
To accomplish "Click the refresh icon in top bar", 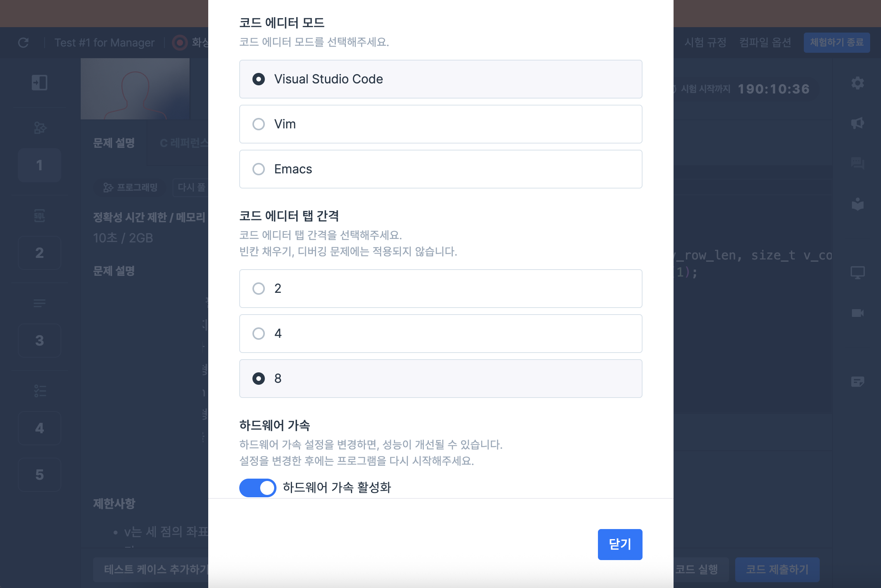I will point(23,43).
